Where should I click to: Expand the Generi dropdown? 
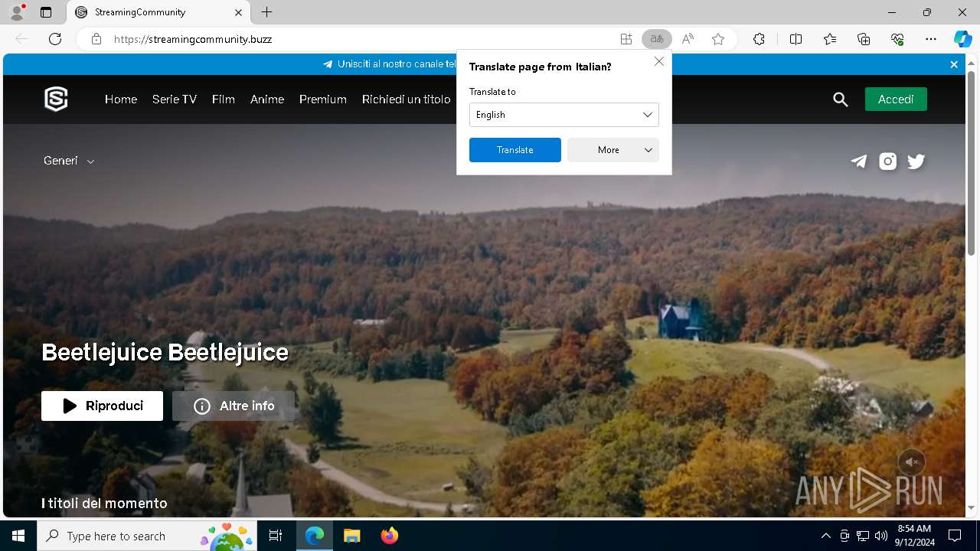[x=69, y=161]
